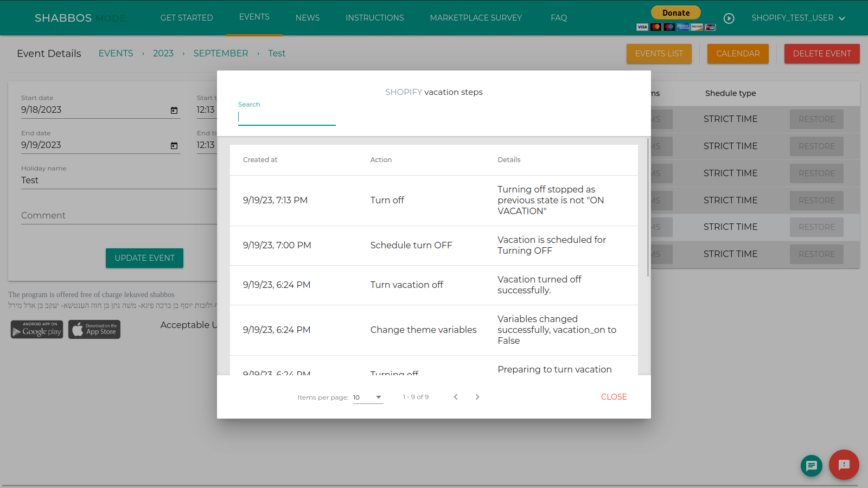868x488 pixels.
Task: Open the EVENTS tab in navigation
Action: coord(254,17)
